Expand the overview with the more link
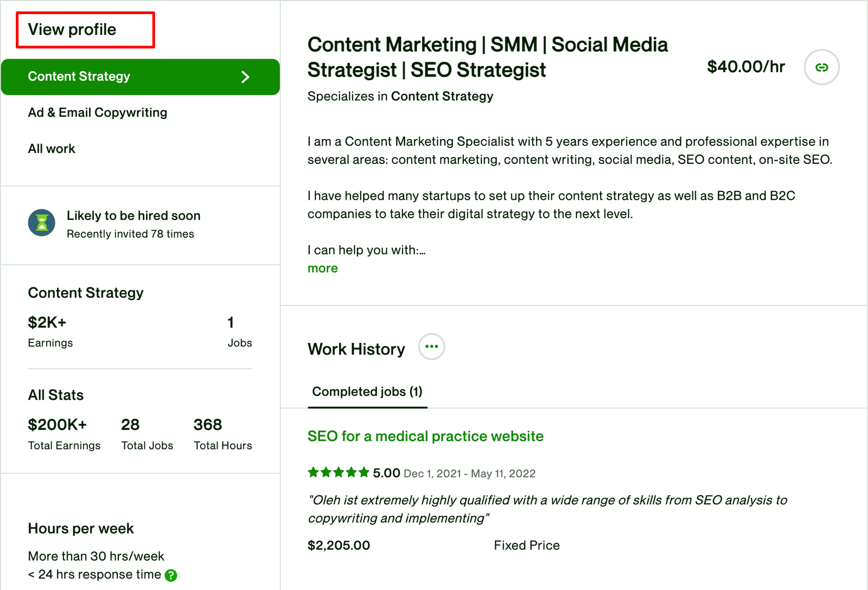The image size is (868, 590). coord(323,268)
